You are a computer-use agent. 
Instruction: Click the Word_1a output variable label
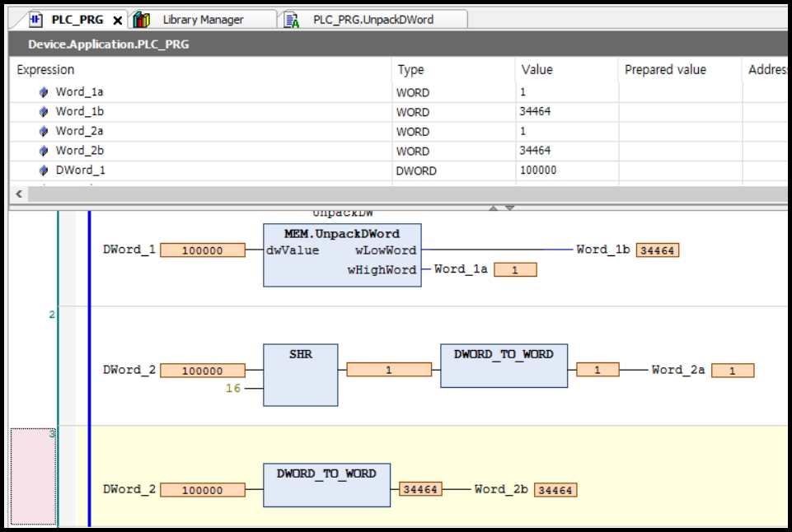(x=461, y=269)
